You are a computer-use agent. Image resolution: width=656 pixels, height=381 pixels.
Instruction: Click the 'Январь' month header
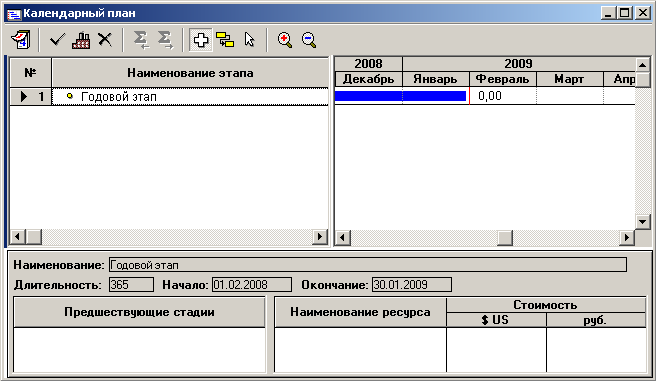pos(436,79)
